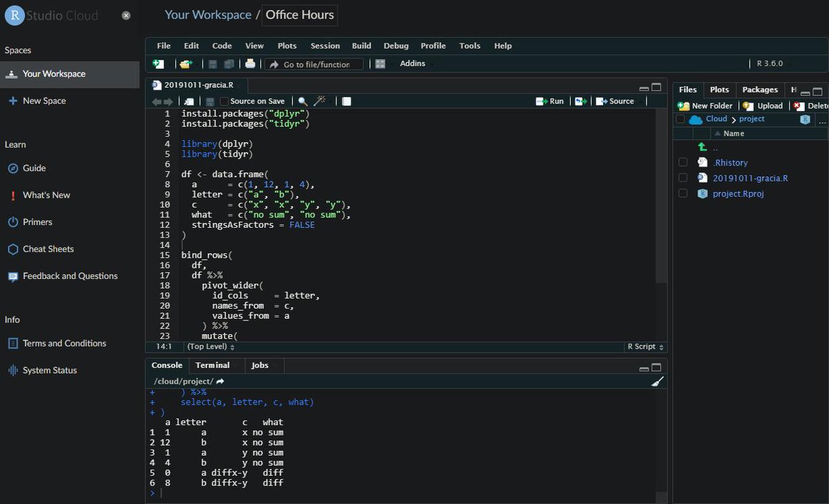The height and width of the screenshot is (504, 829).
Task: Click the workspace panes grid icon
Action: coord(380,64)
